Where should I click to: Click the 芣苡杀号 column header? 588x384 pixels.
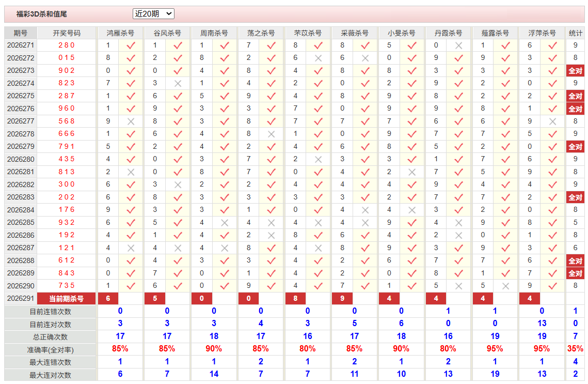coord(308,33)
